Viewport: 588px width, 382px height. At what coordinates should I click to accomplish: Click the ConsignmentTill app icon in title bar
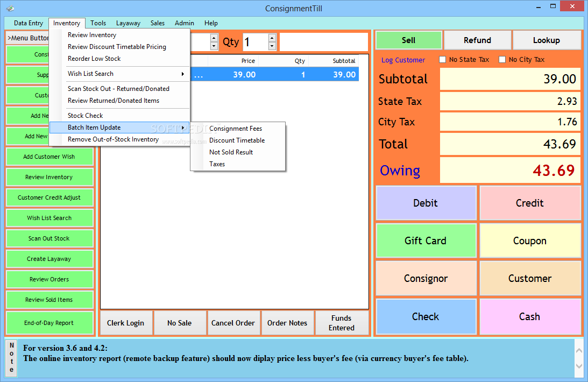(x=10, y=8)
